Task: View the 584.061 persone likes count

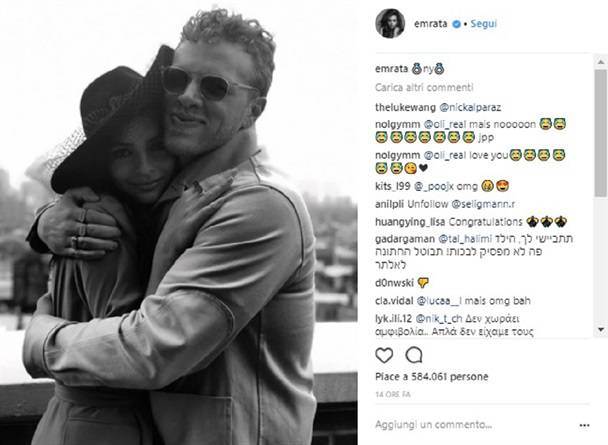Action: click(432, 377)
